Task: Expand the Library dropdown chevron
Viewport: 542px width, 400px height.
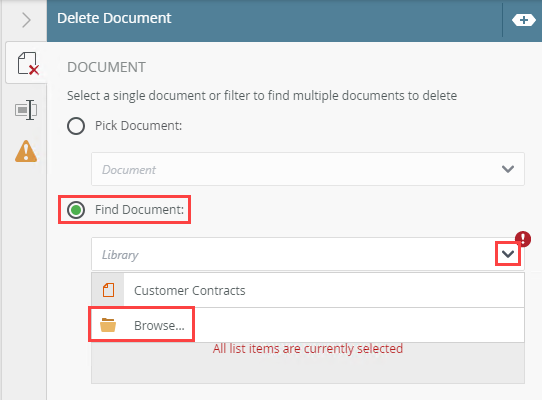Action: point(507,254)
